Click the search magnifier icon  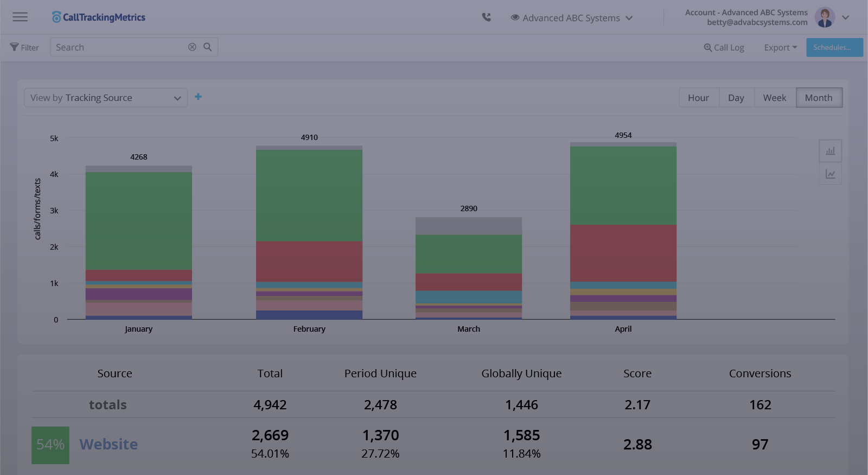[207, 47]
